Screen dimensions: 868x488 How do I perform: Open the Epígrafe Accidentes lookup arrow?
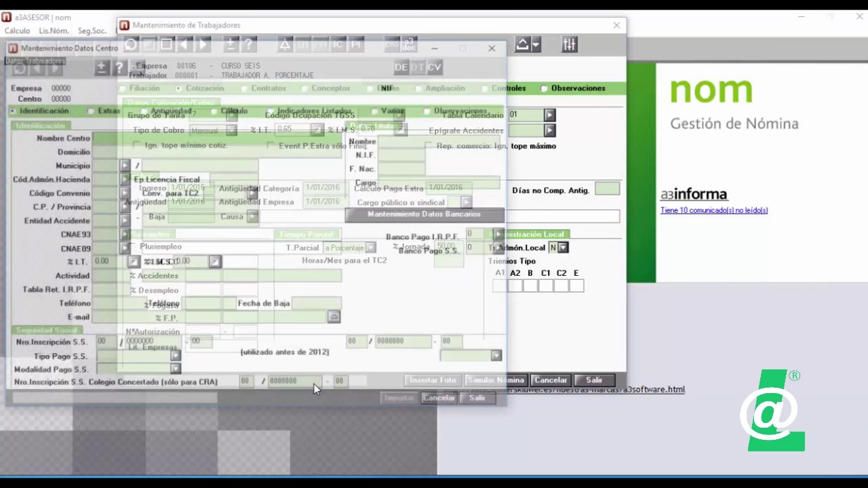pos(550,130)
